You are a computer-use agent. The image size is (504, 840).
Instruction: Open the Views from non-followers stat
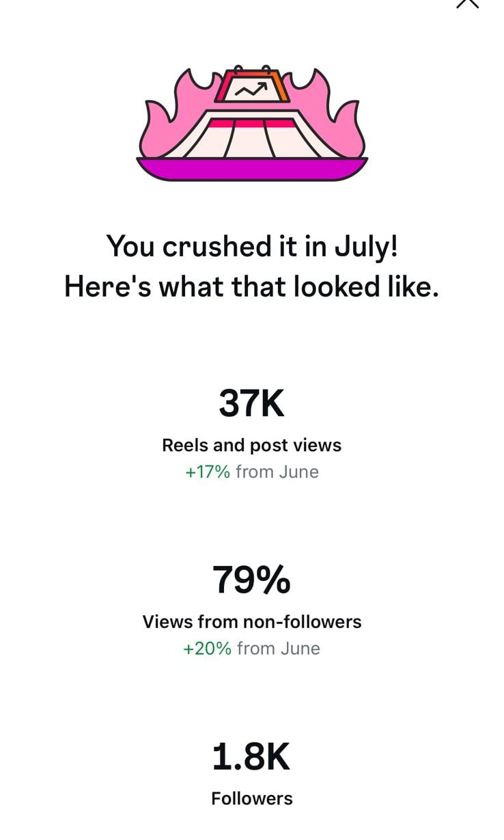tap(252, 621)
